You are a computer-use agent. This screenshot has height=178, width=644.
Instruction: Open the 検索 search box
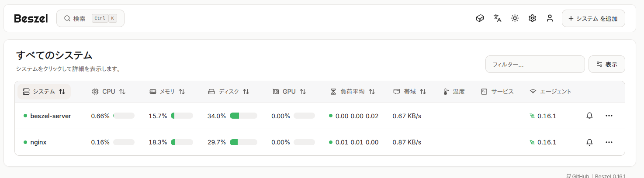click(90, 18)
